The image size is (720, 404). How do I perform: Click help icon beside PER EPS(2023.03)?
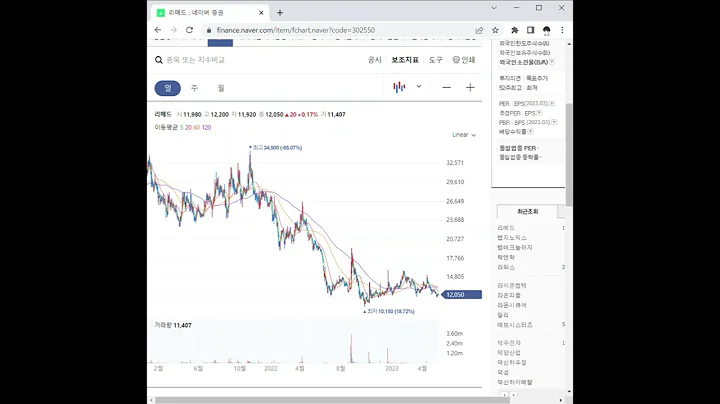(552, 104)
